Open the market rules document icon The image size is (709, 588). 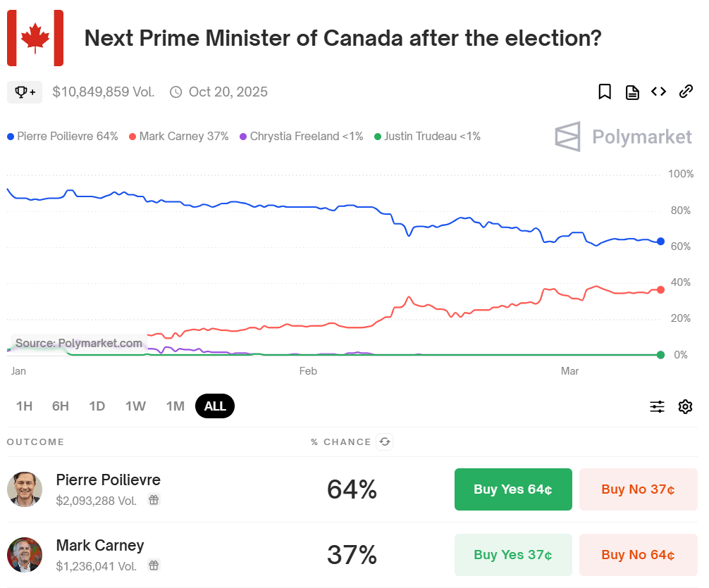click(x=632, y=92)
